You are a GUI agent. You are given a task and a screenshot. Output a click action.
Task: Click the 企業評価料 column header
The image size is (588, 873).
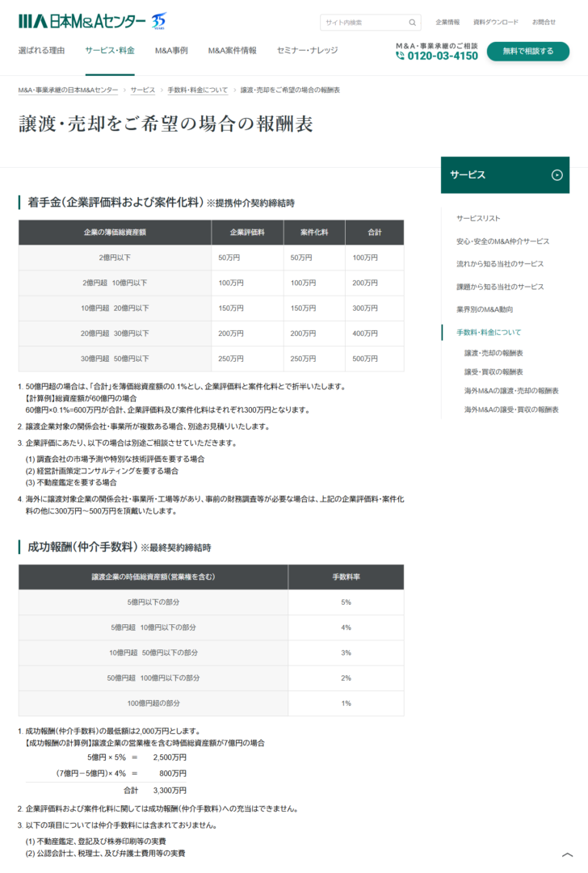247,232
